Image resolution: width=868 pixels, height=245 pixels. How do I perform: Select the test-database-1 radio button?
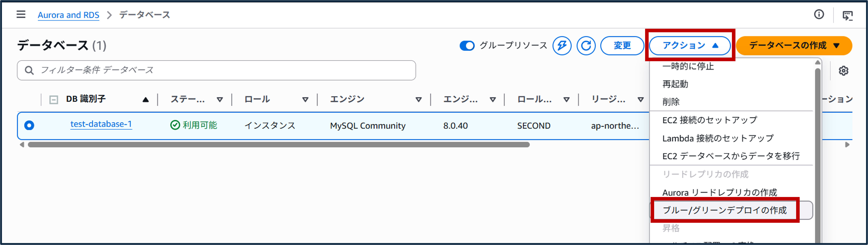coord(29,125)
